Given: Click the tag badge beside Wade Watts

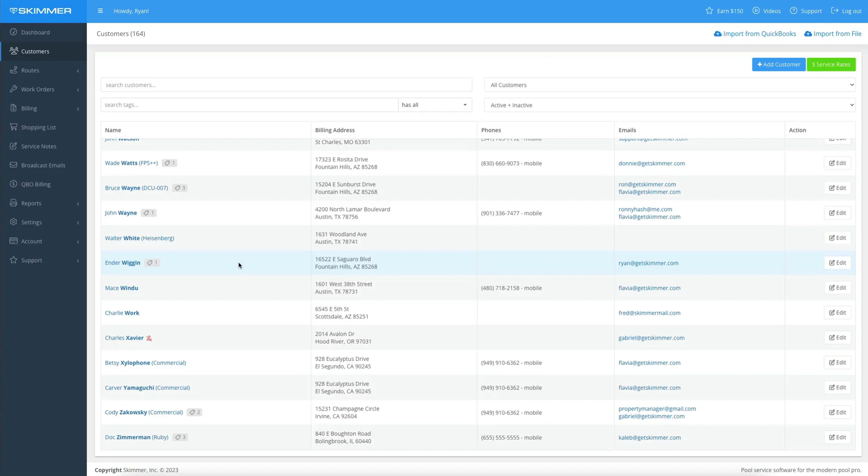Looking at the screenshot, I should tap(170, 163).
